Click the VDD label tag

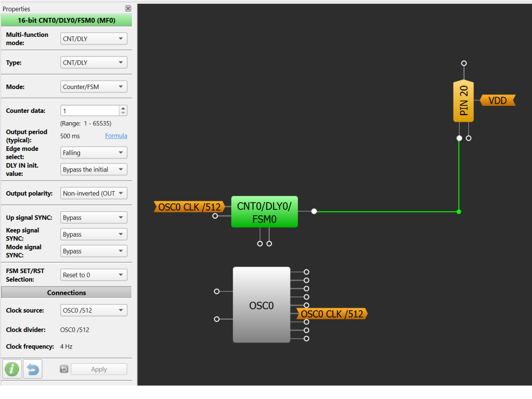(x=497, y=100)
